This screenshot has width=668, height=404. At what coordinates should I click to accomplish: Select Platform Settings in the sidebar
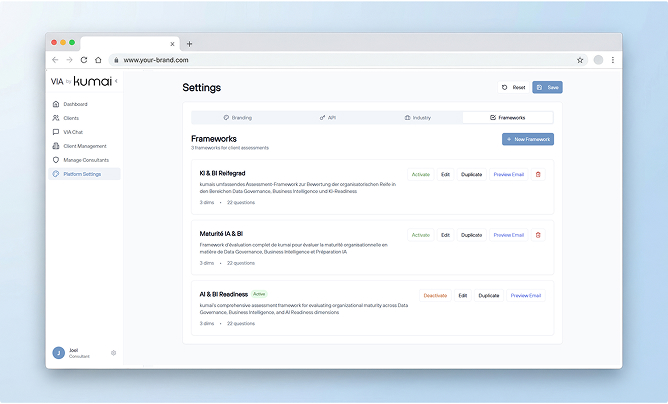click(84, 174)
